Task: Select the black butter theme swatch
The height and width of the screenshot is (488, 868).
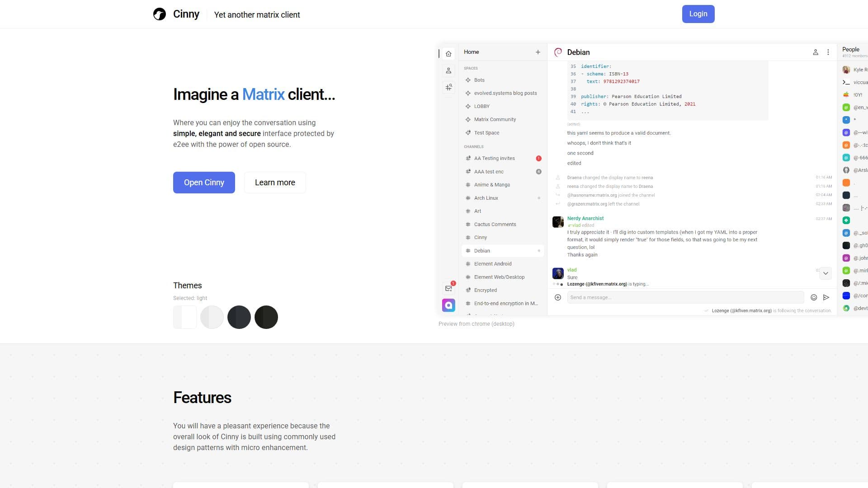Action: [x=266, y=317]
